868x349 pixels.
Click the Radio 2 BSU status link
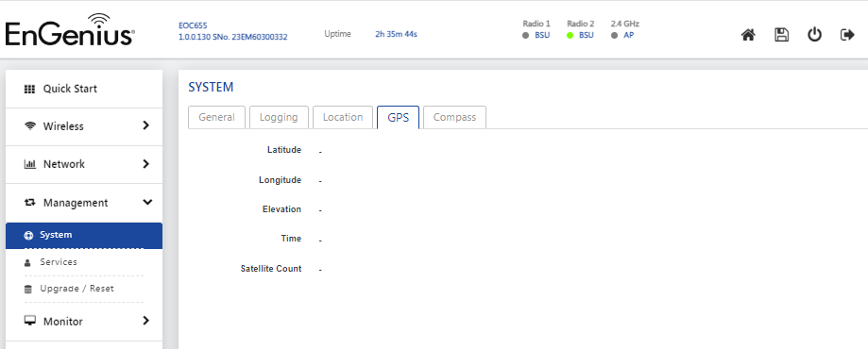coord(587,35)
